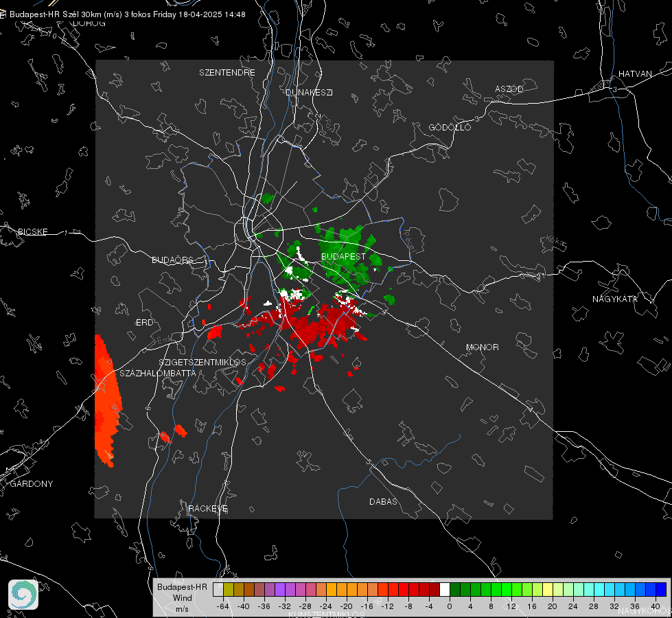Pick the olive swatch above -64
This screenshot has width=672, height=618.
[228, 590]
